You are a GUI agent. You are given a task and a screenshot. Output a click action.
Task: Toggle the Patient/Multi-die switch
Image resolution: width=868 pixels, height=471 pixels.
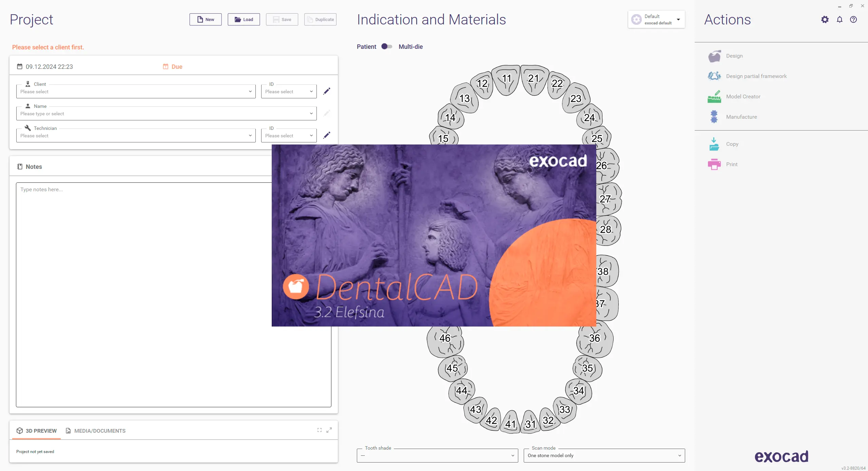click(387, 46)
